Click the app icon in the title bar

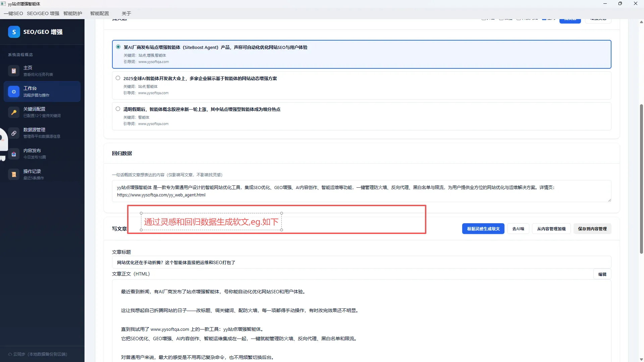pos(3,4)
